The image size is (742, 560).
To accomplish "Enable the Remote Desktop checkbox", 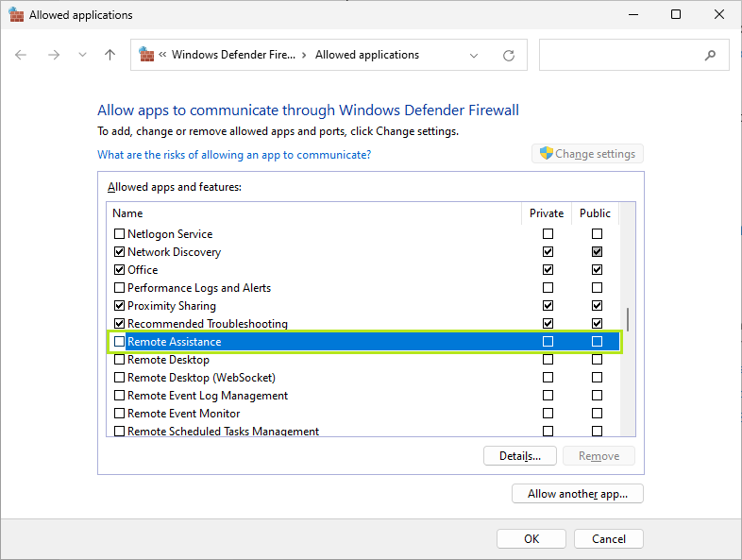I will coord(119,360).
